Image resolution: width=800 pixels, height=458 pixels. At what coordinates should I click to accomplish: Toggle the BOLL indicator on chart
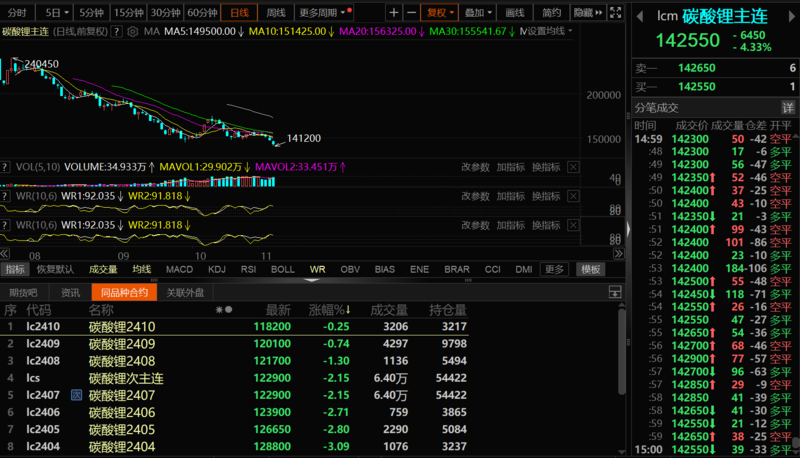pos(283,269)
